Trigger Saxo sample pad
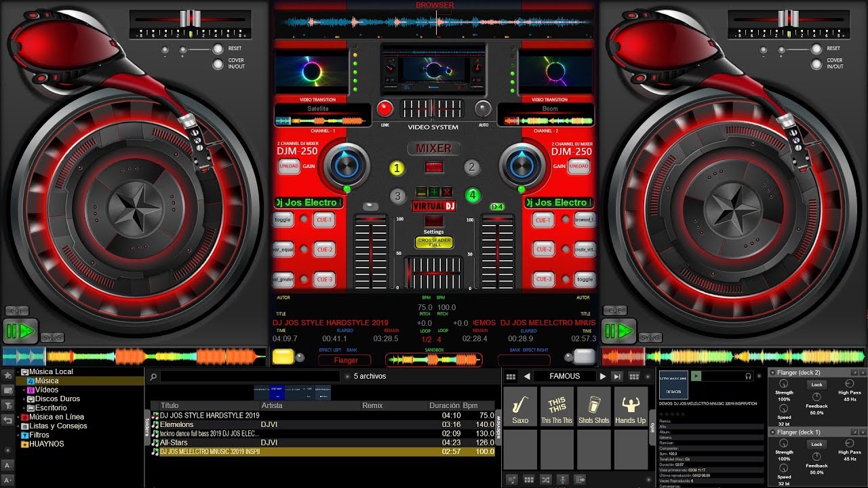Viewport: 868px width, 488px height. click(520, 407)
